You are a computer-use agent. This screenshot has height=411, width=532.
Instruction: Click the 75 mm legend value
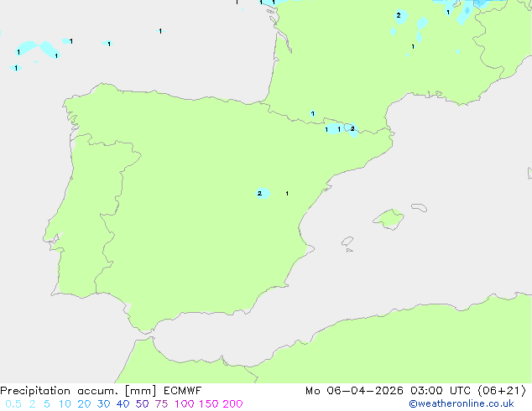click(x=161, y=404)
